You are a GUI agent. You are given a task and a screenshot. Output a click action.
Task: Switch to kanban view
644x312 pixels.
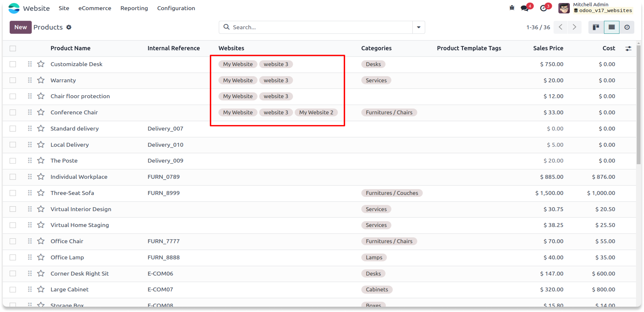pos(596,27)
